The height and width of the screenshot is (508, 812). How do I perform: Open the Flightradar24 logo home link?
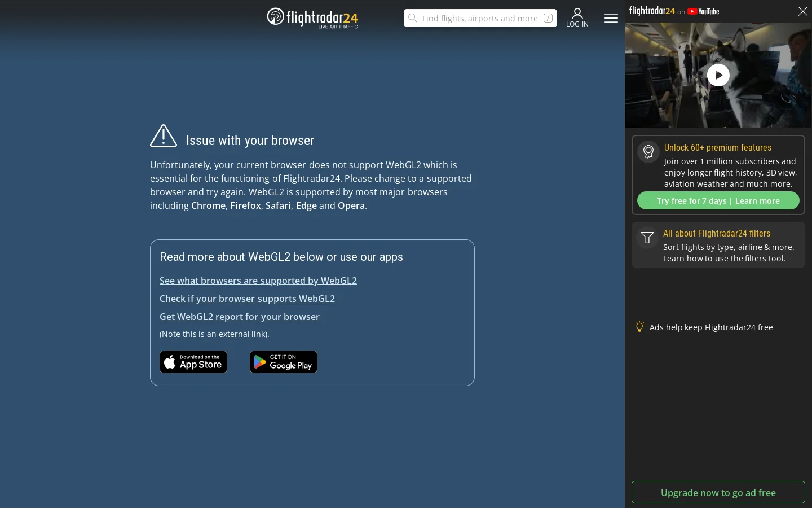point(312,17)
